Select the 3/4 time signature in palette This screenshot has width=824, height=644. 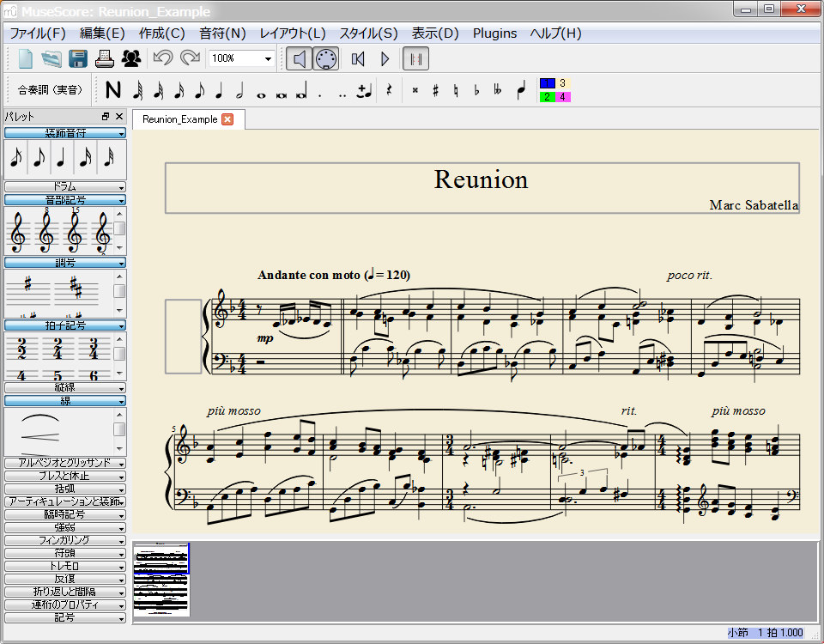click(94, 348)
